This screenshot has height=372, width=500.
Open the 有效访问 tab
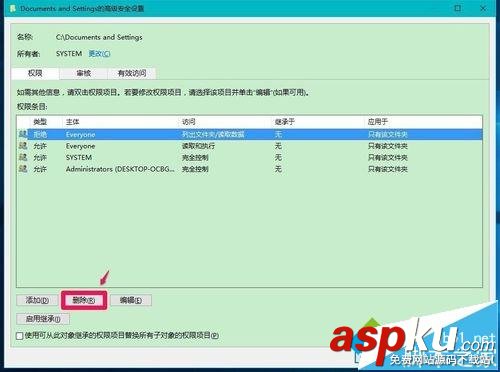(x=132, y=73)
